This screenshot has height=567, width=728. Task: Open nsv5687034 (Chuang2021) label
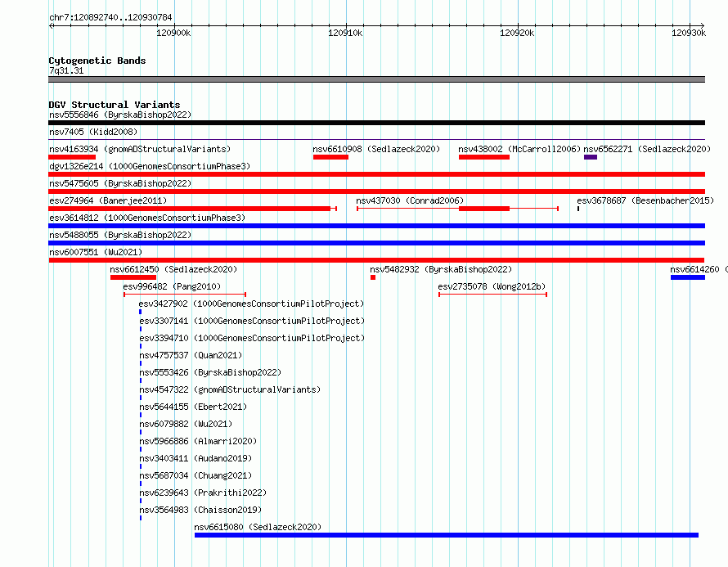tap(195, 475)
